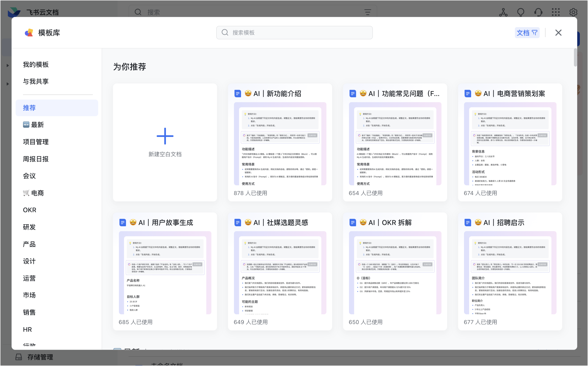This screenshot has height=366, width=588.
Task: Click the 677 人已使用 usage text
Action: pyautogui.click(x=480, y=322)
